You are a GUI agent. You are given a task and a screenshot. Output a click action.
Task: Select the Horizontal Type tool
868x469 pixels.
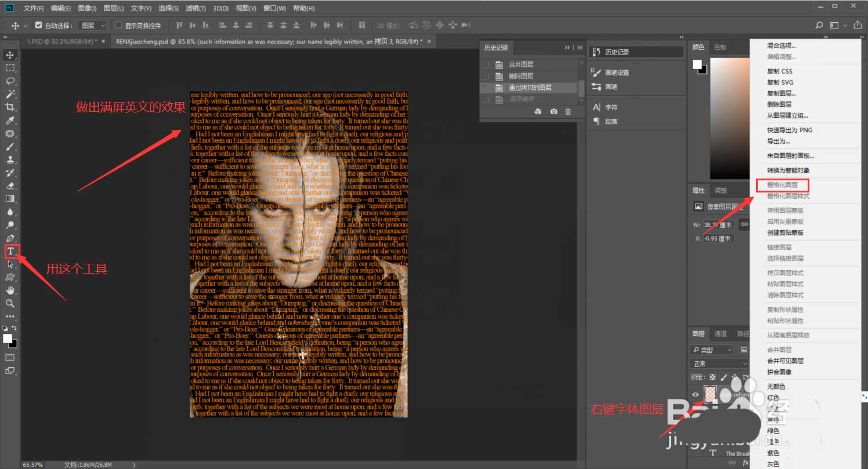10,251
